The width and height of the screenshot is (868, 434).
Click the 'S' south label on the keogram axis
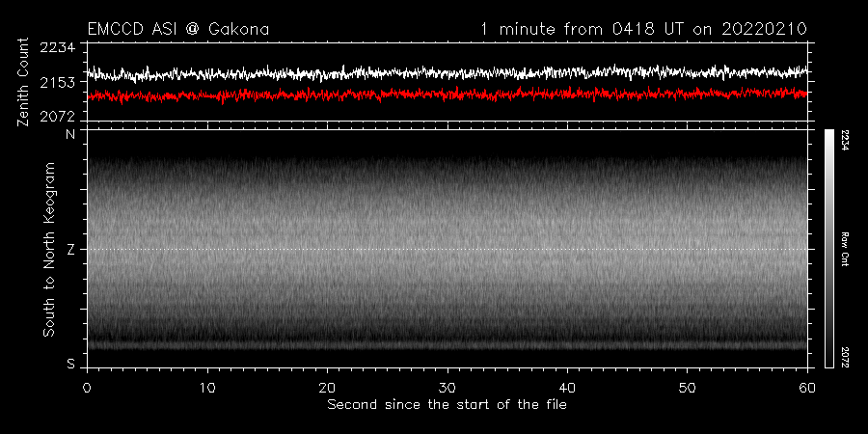point(70,364)
